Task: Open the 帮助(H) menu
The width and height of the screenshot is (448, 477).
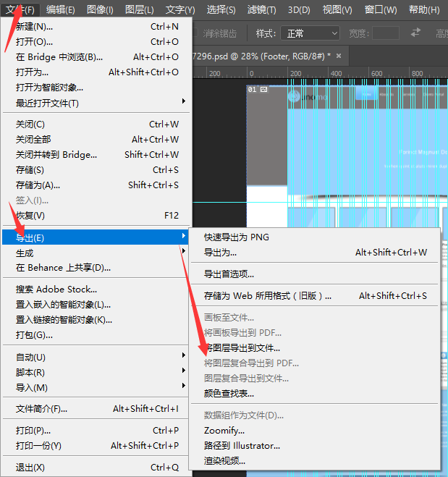Action: point(424,10)
